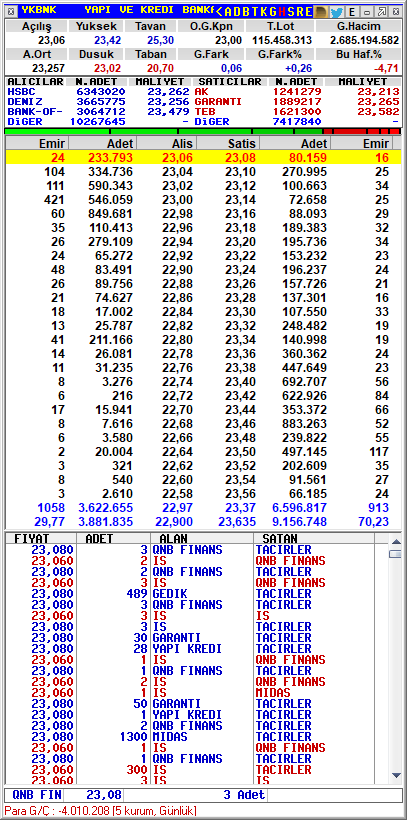Click the SATICILAR column header
Screen dimensions: 407x820
[230, 82]
